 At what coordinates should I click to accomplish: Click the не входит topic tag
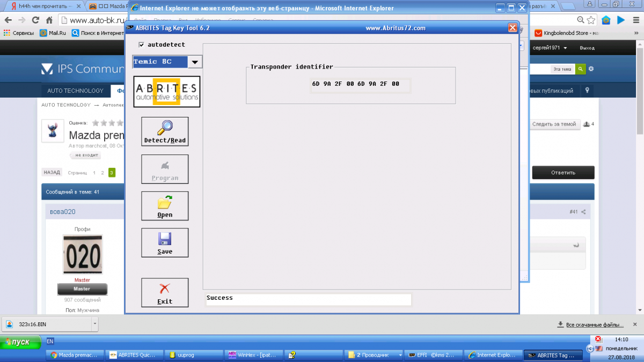pyautogui.click(x=85, y=155)
